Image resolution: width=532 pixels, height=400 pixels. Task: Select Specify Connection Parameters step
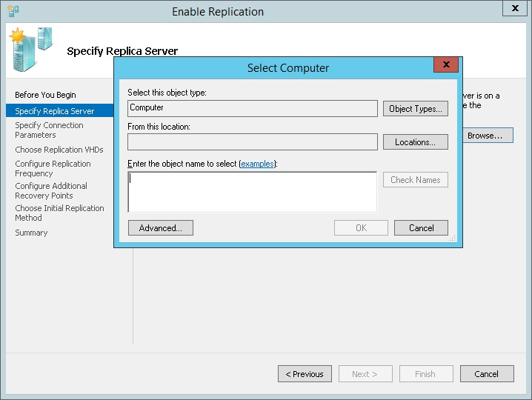(49, 130)
